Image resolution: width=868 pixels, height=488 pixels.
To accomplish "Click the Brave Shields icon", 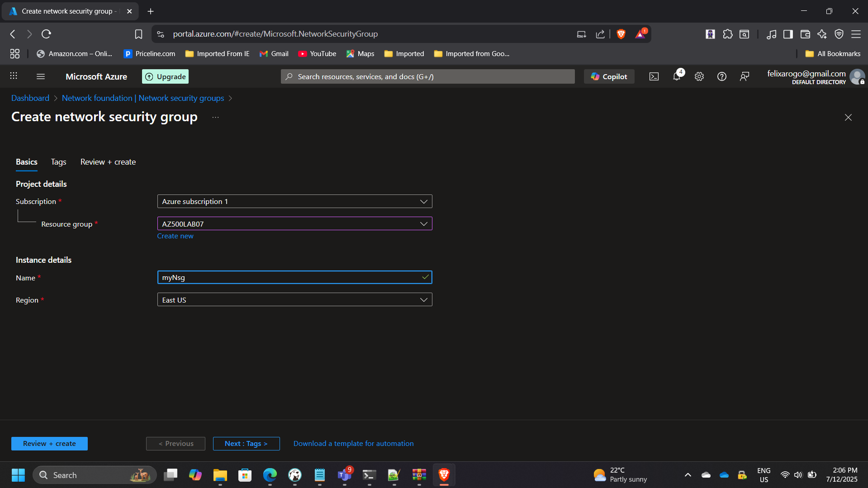I will pyautogui.click(x=621, y=34).
